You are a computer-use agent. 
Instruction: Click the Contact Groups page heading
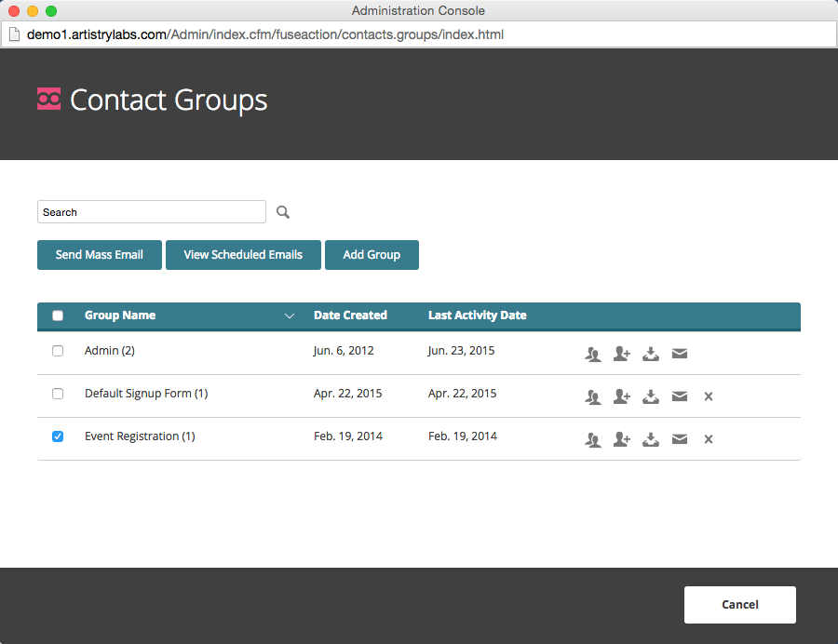click(169, 101)
